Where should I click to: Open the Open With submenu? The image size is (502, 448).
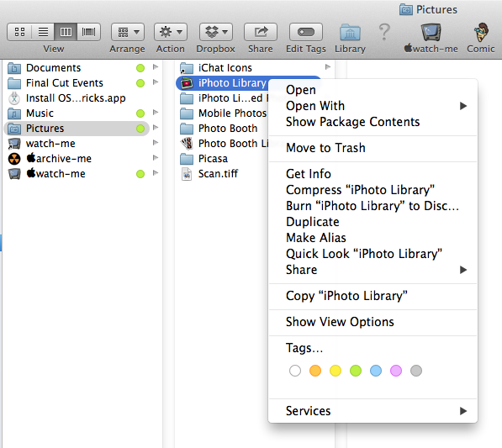[x=373, y=106]
